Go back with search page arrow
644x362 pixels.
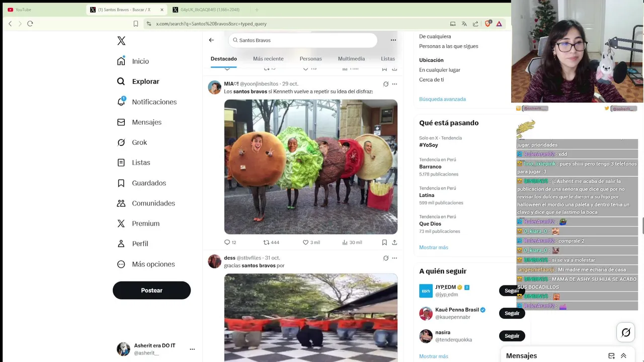point(211,40)
